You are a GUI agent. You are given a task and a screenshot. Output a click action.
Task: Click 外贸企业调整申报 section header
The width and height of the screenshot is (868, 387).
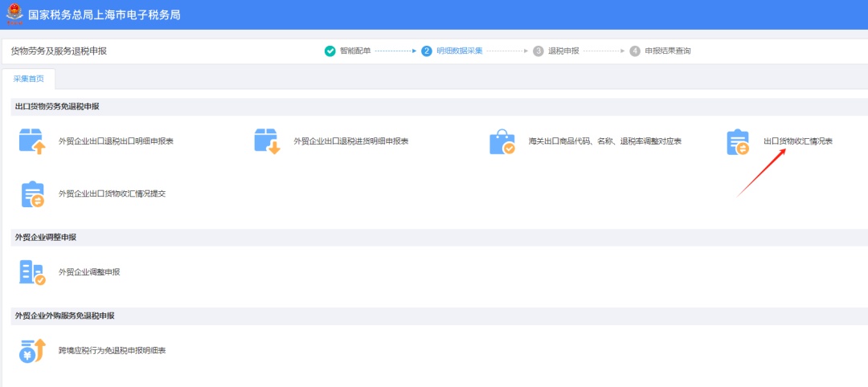coord(45,237)
